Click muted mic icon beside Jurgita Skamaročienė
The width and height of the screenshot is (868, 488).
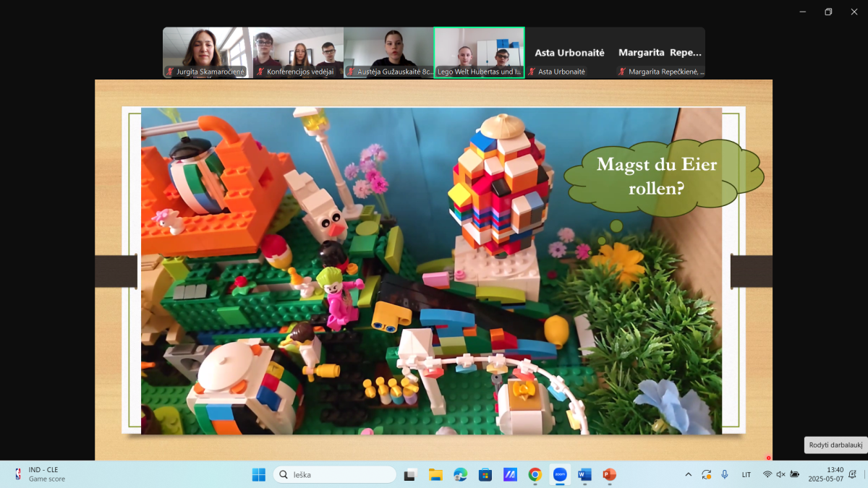[171, 72]
